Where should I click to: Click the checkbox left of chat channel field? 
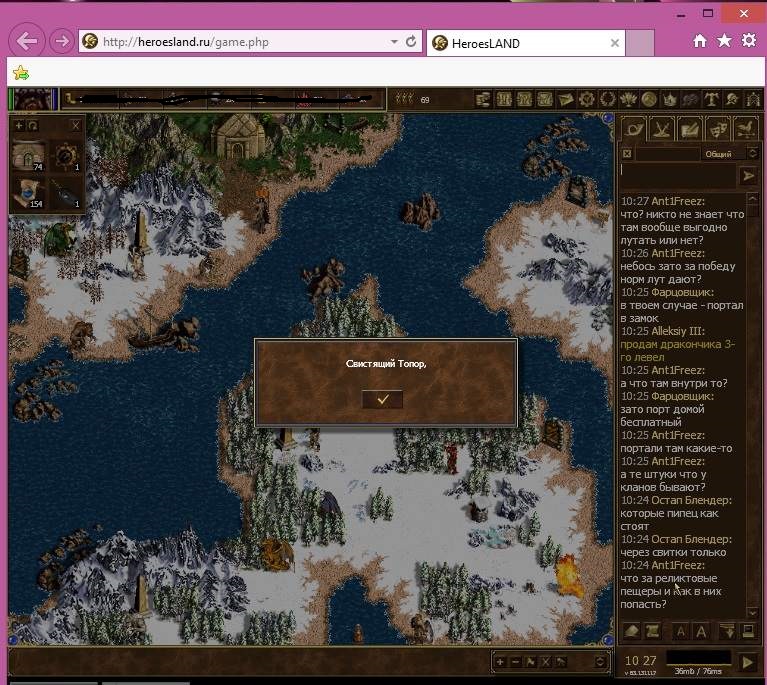click(x=627, y=154)
